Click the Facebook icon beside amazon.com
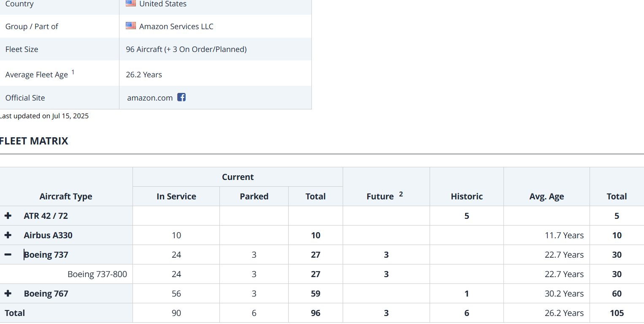Image resolution: width=644 pixels, height=324 pixels. coord(181,97)
